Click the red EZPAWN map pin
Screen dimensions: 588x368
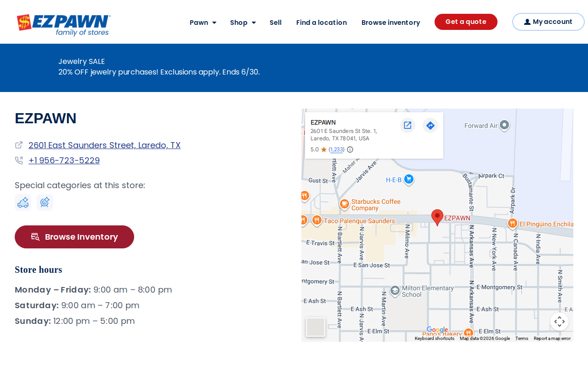437,217
